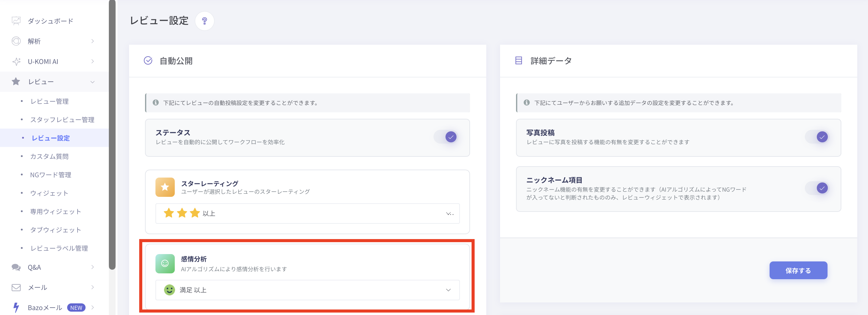
Task: Click the Bazoメール lightning bolt icon
Action: tap(16, 307)
